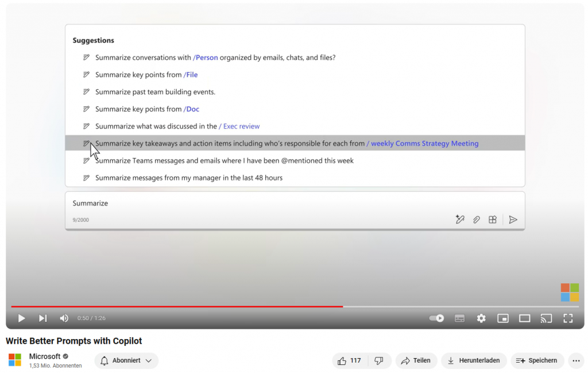Select suggestion about weekly Comms Strategy Meeting
The width and height of the screenshot is (588, 373).
click(x=295, y=143)
